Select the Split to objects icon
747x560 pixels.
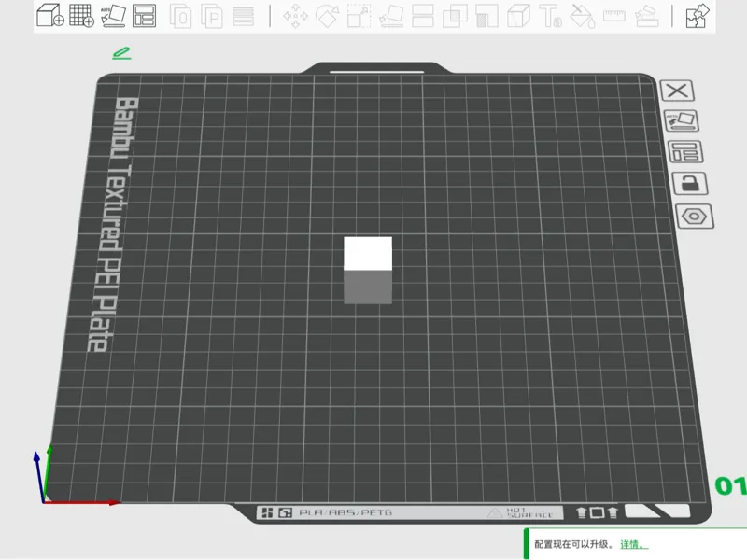click(180, 16)
